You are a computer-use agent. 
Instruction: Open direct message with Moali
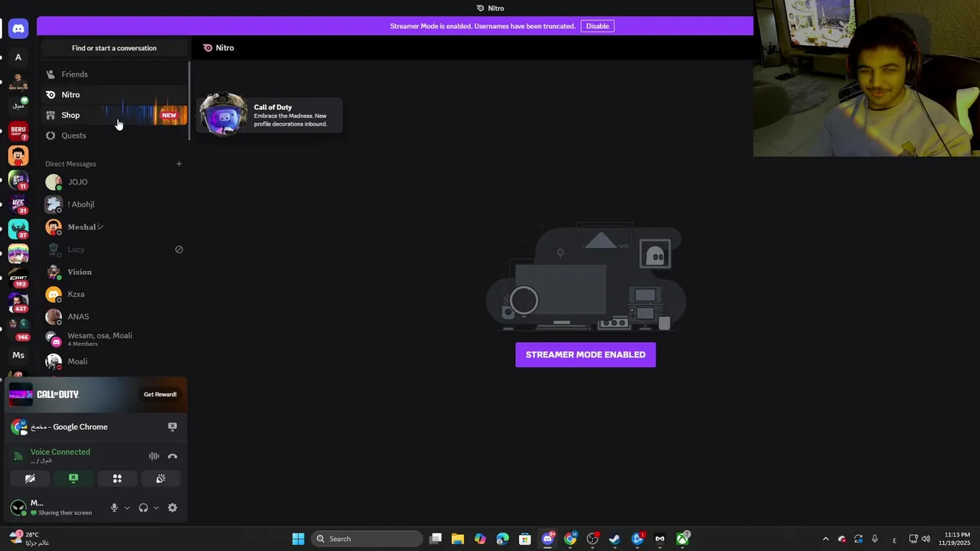[x=114, y=361]
